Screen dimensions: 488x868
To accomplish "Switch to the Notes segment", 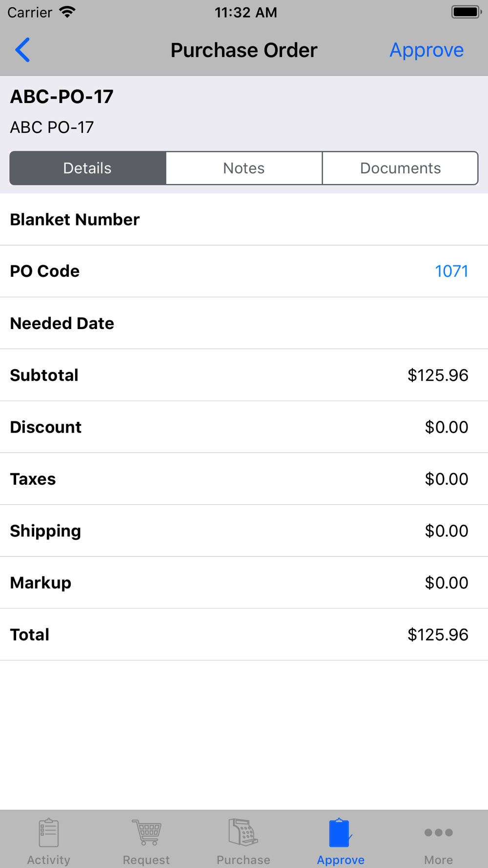I will (x=244, y=168).
